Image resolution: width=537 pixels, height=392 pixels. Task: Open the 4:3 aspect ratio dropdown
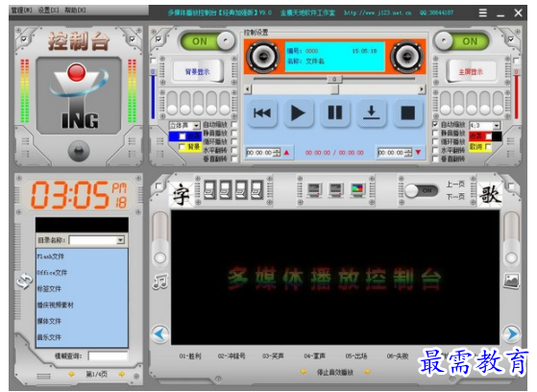[497, 126]
